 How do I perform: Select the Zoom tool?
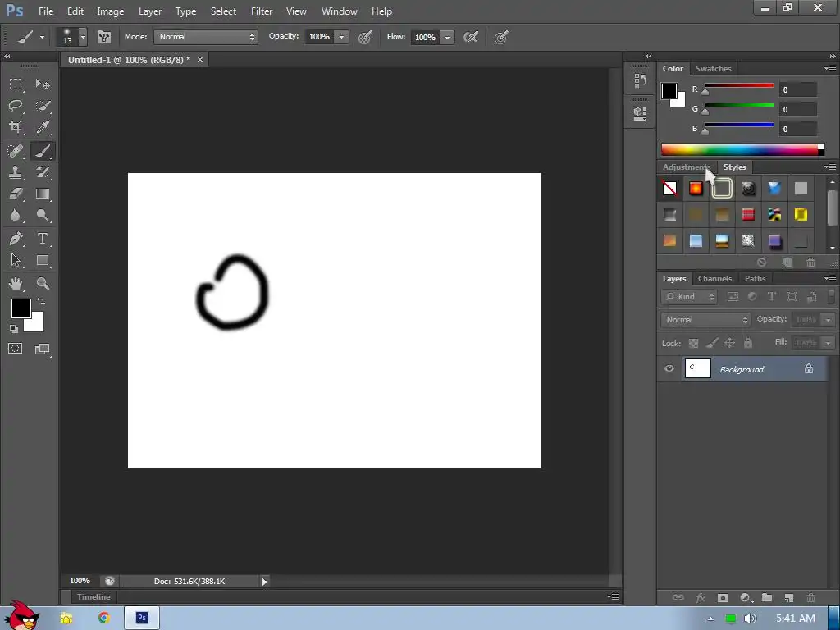click(x=43, y=283)
